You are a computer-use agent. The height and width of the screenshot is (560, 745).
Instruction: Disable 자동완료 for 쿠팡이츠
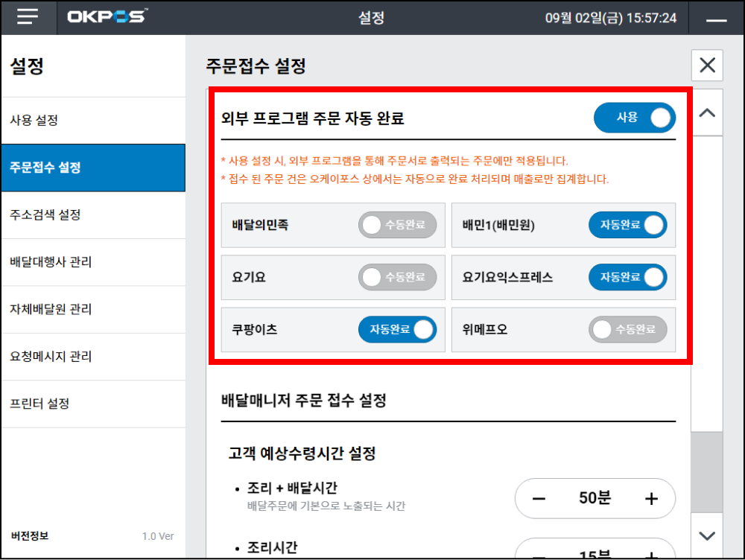click(x=397, y=330)
